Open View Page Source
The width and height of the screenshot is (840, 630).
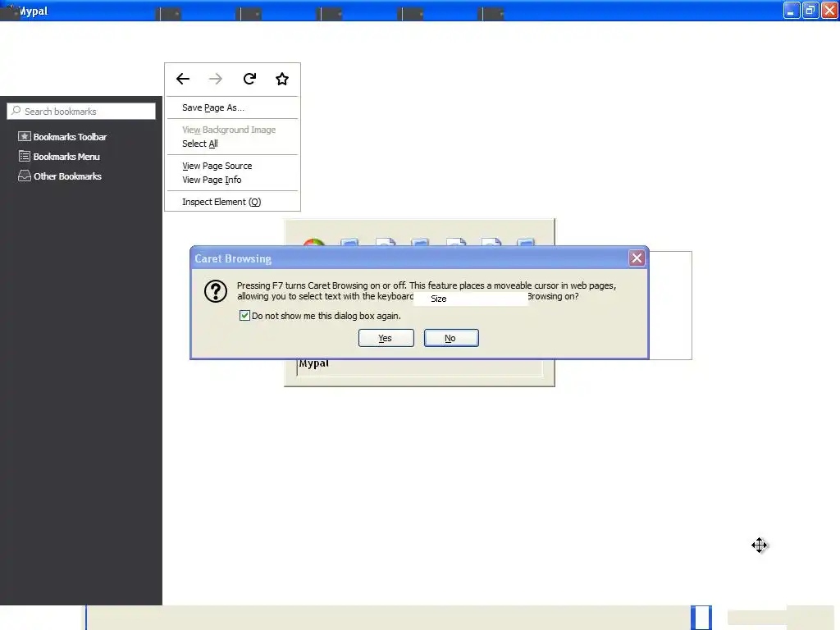tap(232, 166)
